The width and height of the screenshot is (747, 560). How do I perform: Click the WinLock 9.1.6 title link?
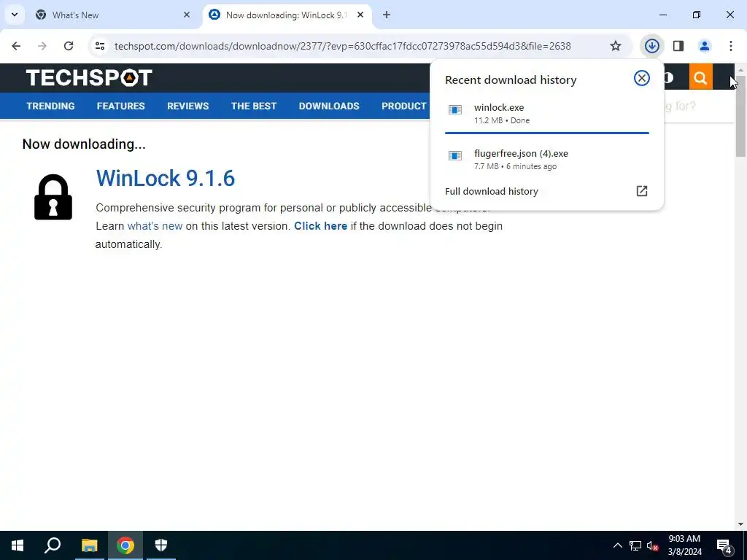click(x=166, y=178)
